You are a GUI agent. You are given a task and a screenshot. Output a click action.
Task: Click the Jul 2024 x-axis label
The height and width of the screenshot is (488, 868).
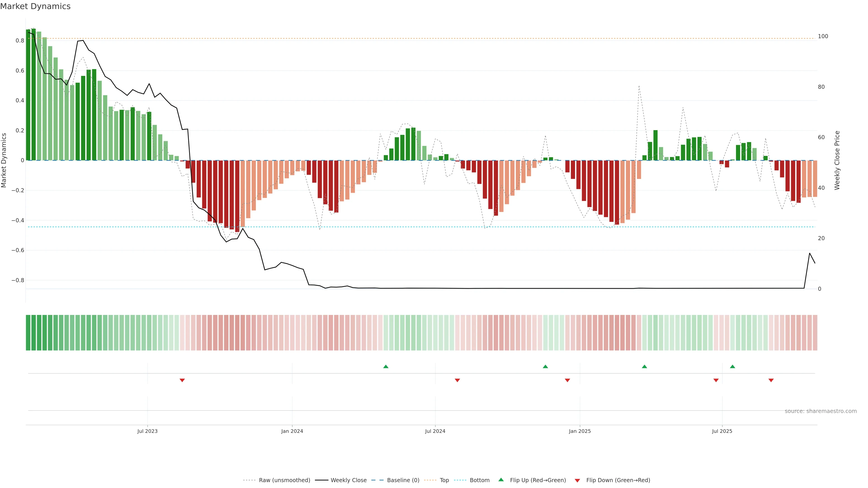(x=435, y=431)
